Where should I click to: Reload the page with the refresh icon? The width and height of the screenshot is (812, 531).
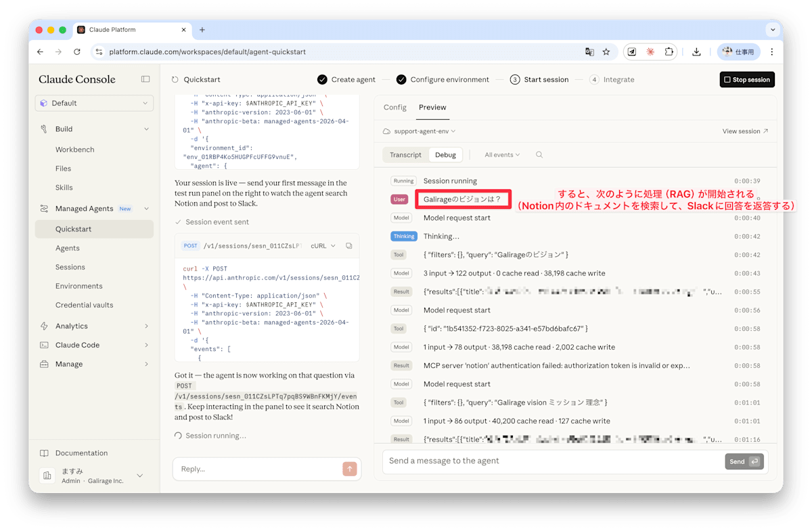[x=77, y=51]
